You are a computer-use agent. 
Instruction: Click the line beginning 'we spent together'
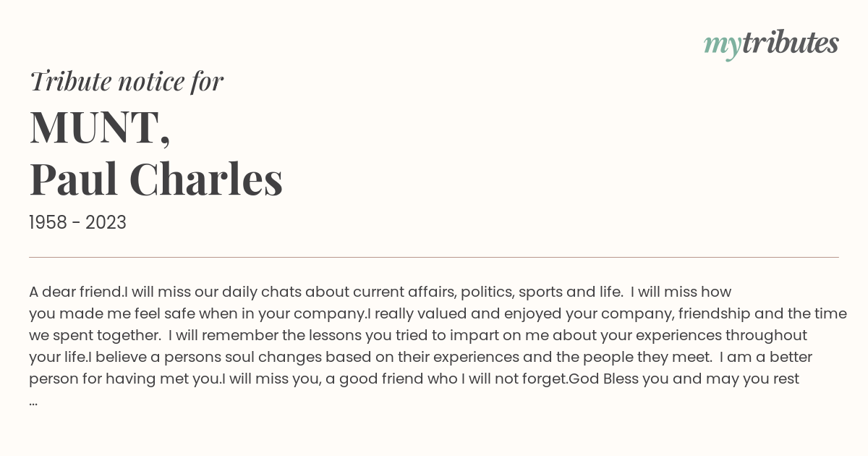418,336
